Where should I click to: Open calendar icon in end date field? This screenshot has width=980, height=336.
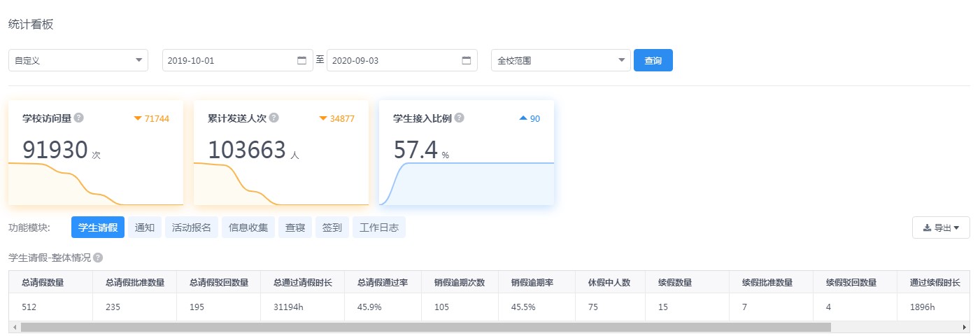[x=467, y=60]
